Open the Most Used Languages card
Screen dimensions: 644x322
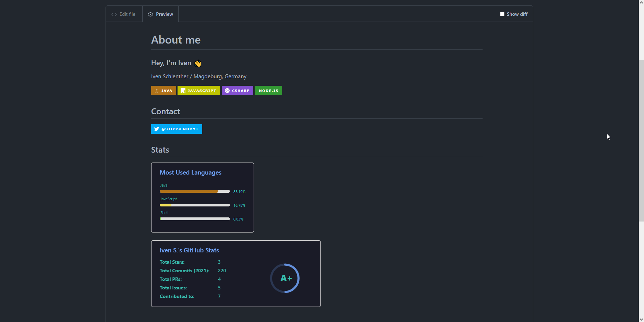pos(202,197)
